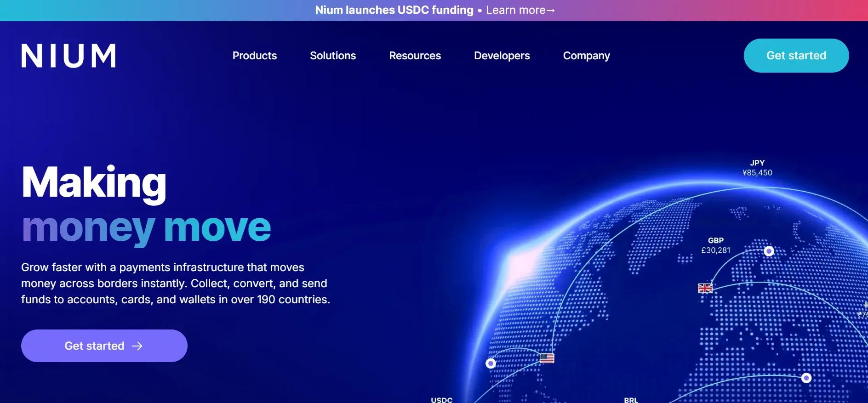
Task: Click the Grow faster with a payments paragraph
Action: 176,284
